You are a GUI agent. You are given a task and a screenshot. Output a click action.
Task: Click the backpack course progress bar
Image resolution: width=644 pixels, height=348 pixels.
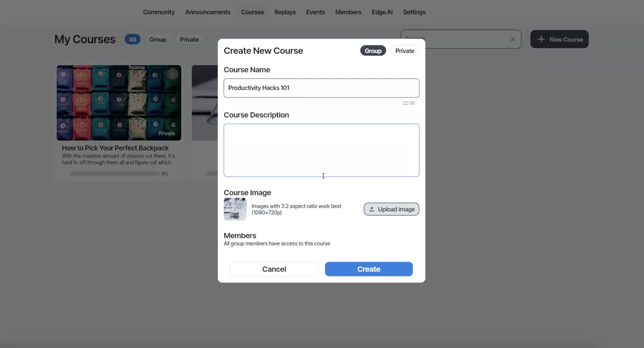(115, 174)
